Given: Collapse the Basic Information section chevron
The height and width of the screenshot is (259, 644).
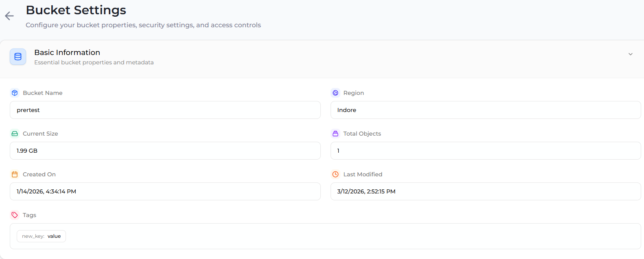Looking at the screenshot, I should 630,54.
